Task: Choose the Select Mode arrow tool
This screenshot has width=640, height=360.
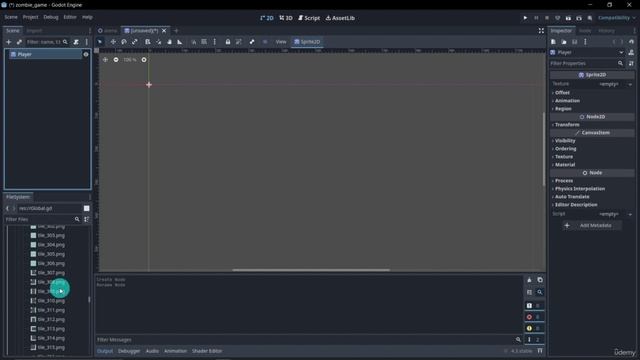Action: (x=100, y=42)
